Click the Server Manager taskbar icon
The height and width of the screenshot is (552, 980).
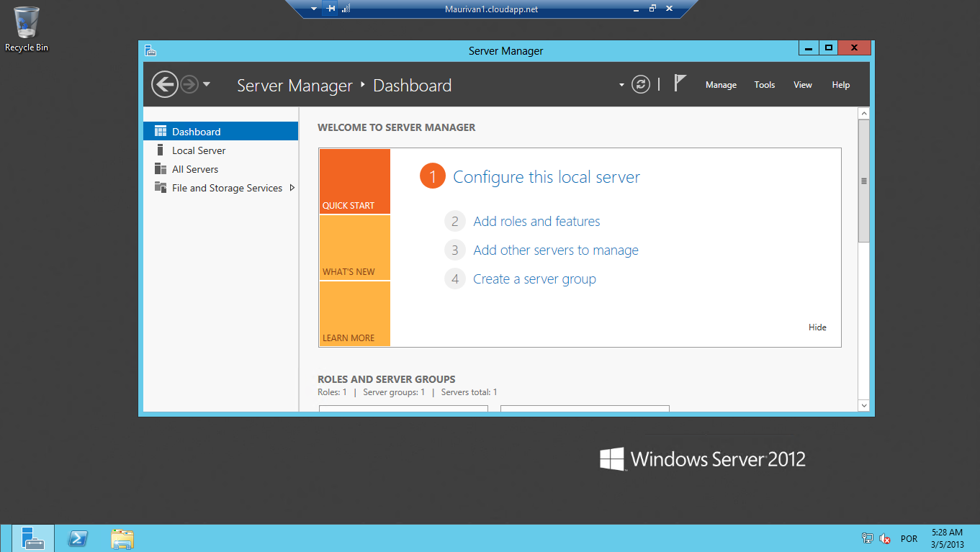[32, 538]
